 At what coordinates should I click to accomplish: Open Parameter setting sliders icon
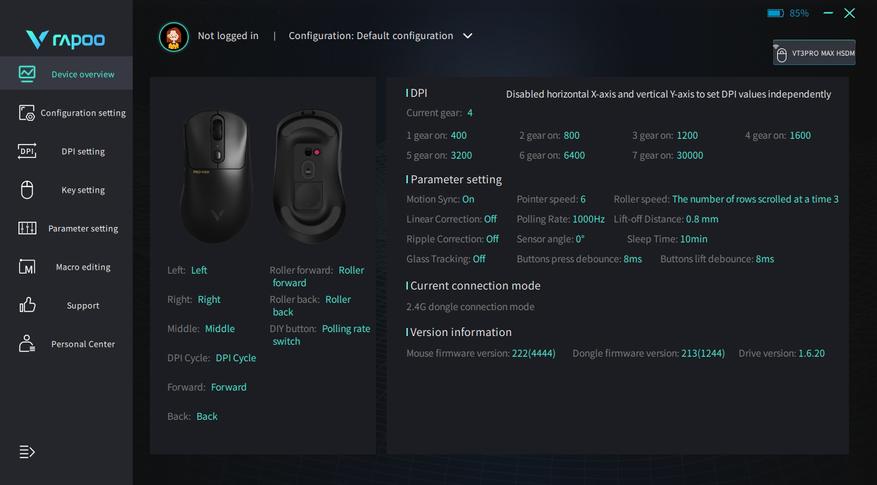[x=27, y=228]
